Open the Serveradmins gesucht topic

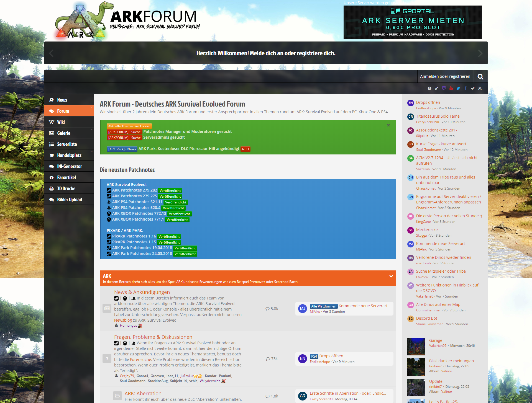point(164,137)
